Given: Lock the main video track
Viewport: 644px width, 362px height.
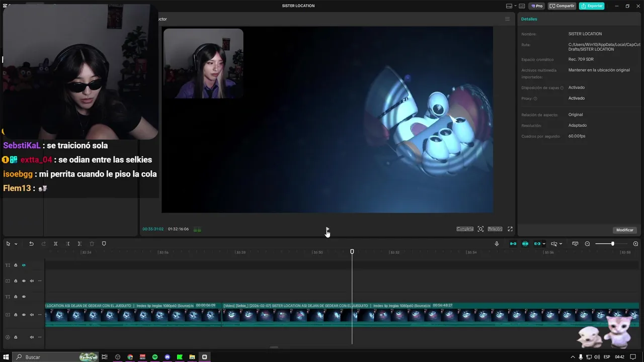Looking at the screenshot, I should (16, 315).
